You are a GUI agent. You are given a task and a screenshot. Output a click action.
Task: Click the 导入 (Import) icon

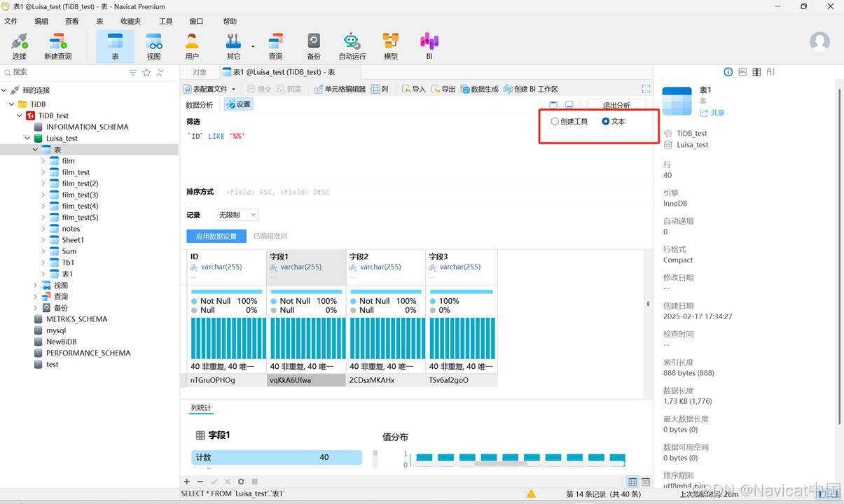point(413,89)
